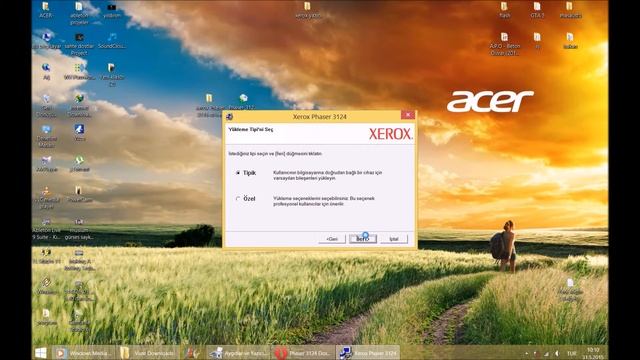Click the İptal cancel button in the installer
Image resolution: width=640 pixels, height=360 pixels.
(394, 239)
